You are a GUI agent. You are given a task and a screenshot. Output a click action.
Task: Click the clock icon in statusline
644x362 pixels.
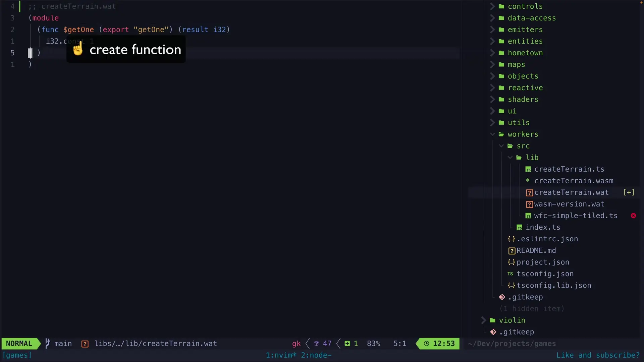[x=426, y=344]
